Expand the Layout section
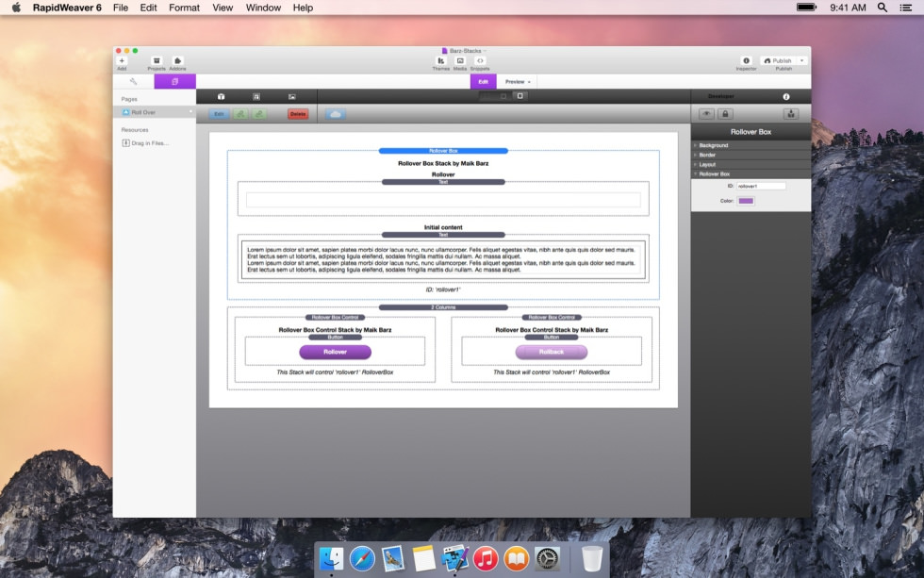The image size is (924, 578). 751,164
